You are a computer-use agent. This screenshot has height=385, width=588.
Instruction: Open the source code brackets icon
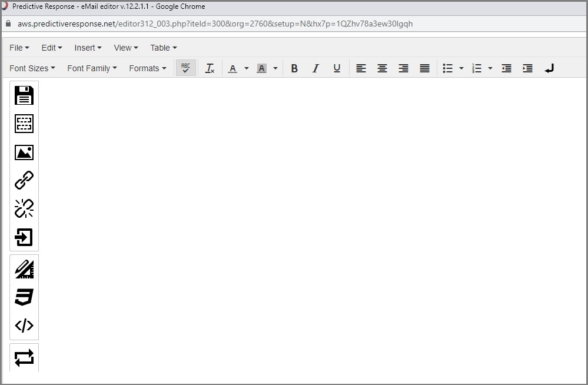[x=24, y=326]
